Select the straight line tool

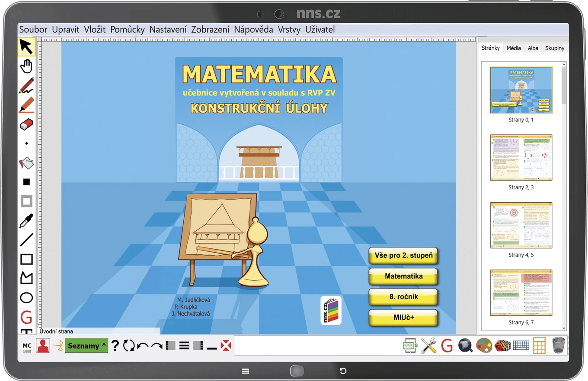coord(26,240)
